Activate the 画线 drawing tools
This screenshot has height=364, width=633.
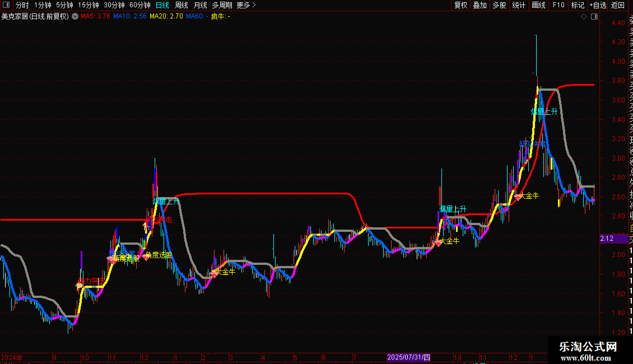[x=538, y=5]
